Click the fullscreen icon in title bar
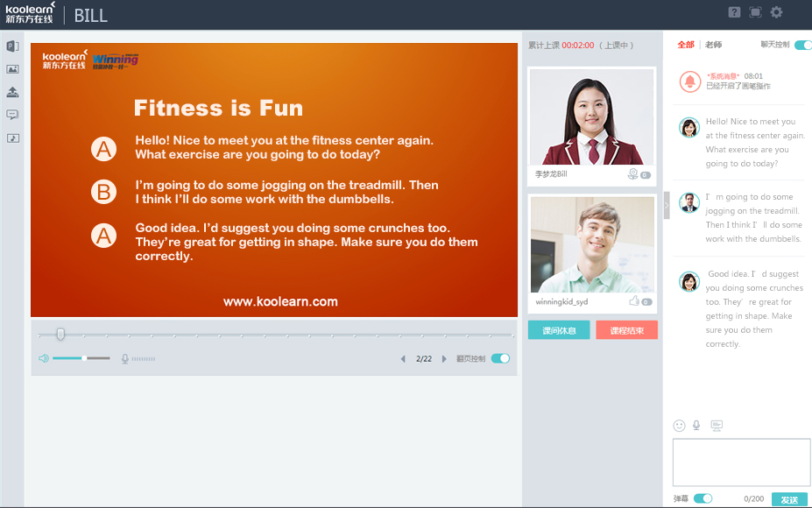 pos(755,12)
